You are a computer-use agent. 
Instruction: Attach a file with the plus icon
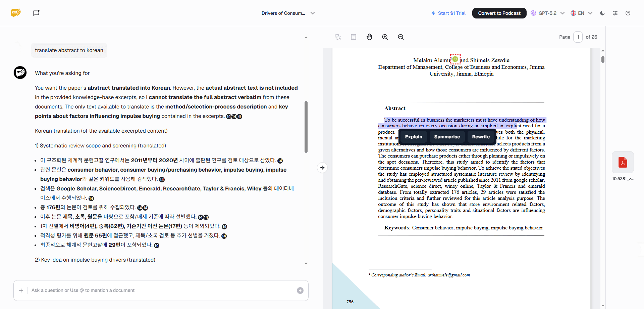[21, 290]
